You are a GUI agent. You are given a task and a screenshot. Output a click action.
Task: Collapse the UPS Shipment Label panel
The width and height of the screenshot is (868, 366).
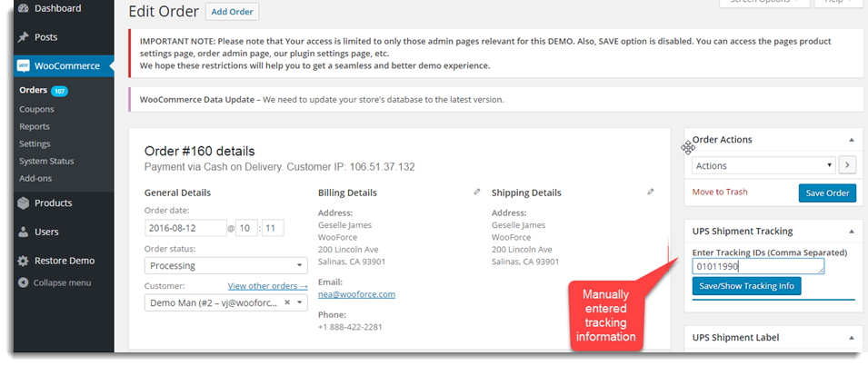click(x=852, y=337)
